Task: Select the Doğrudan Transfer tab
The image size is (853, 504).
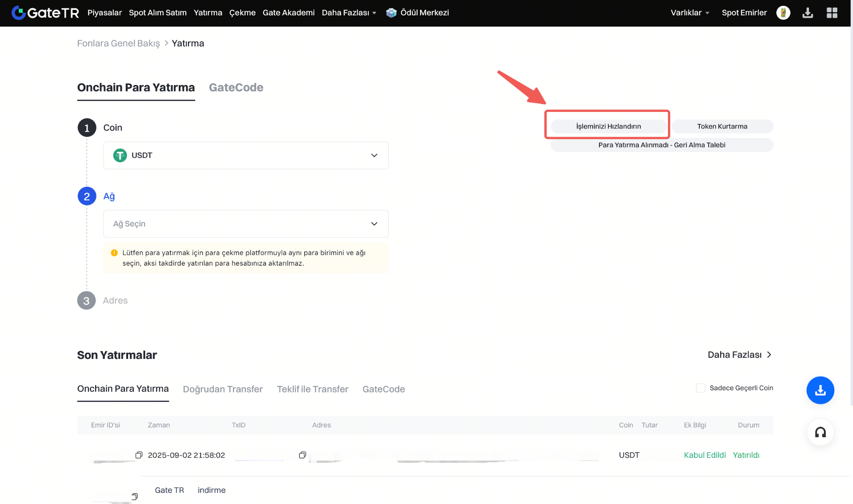Action: click(222, 389)
